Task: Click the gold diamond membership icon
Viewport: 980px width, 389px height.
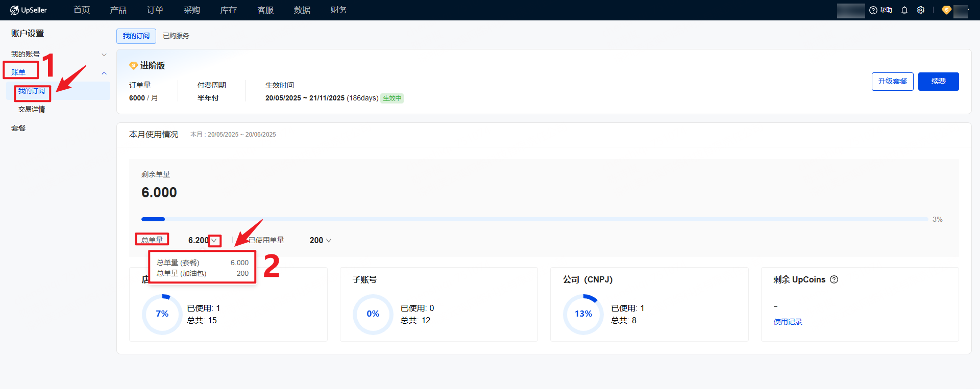Action: point(946,10)
